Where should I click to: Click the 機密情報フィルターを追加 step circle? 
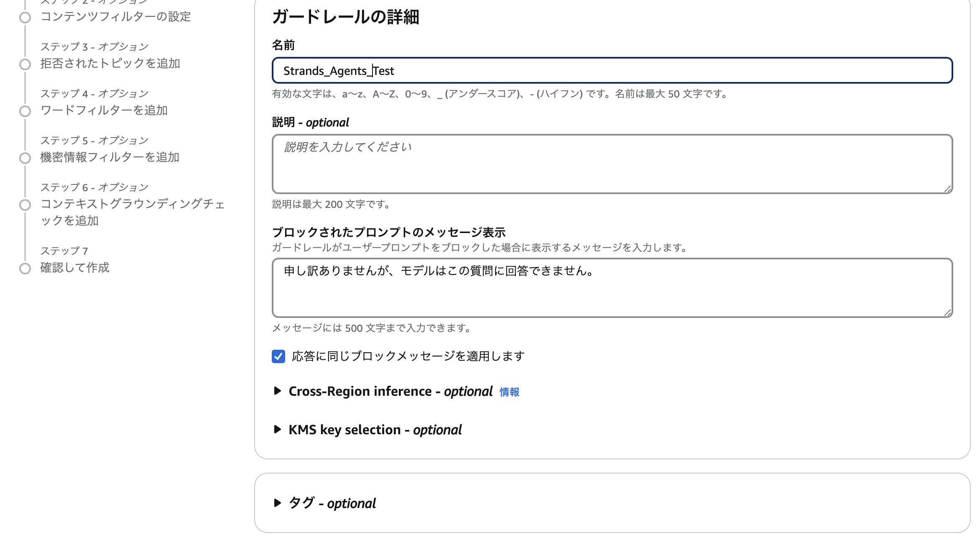tap(25, 158)
